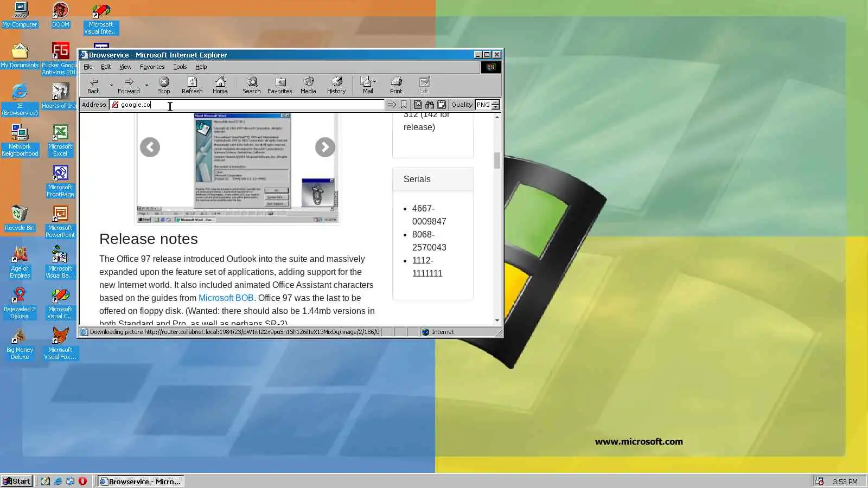Open the Edit menu
This screenshot has width=868, height=488.
tap(106, 67)
